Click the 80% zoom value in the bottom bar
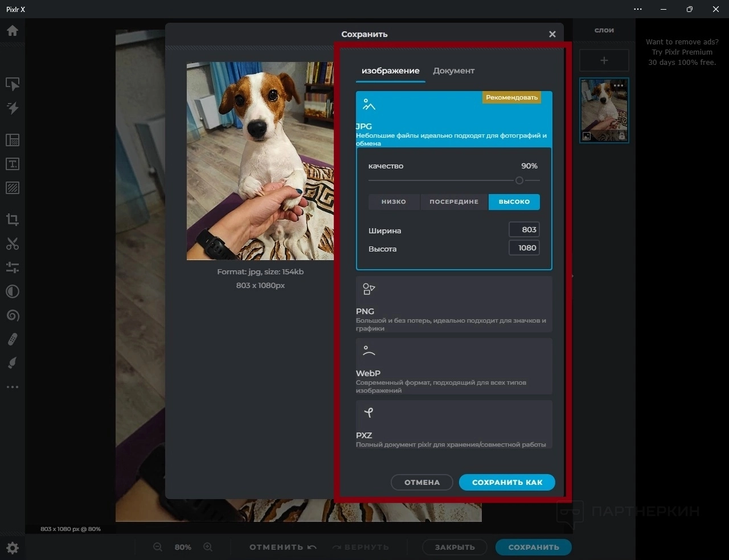The width and height of the screenshot is (729, 560). tap(183, 547)
